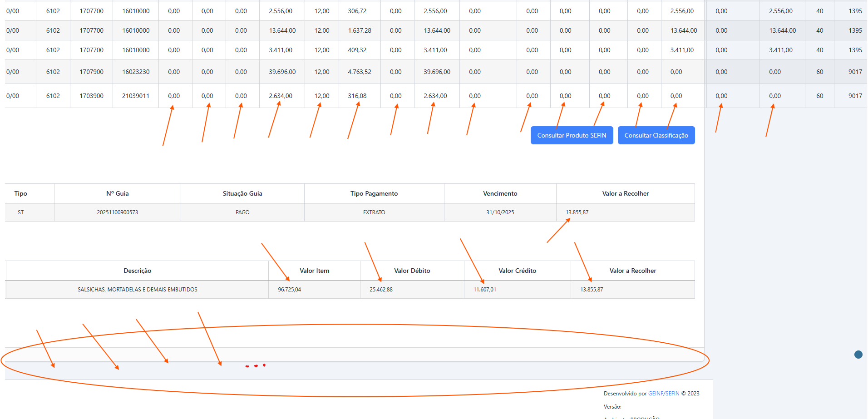Click the Situação Guia column header

[x=242, y=193]
